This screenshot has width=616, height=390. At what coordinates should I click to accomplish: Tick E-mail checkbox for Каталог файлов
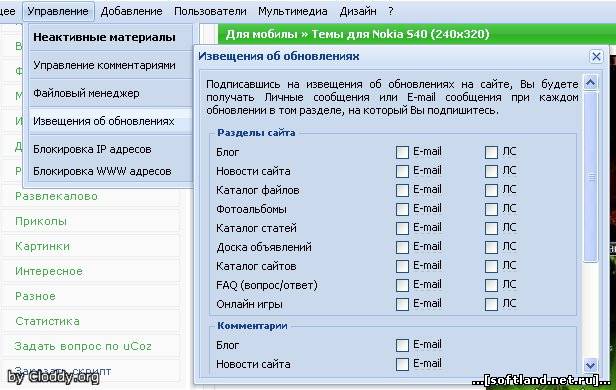402,190
